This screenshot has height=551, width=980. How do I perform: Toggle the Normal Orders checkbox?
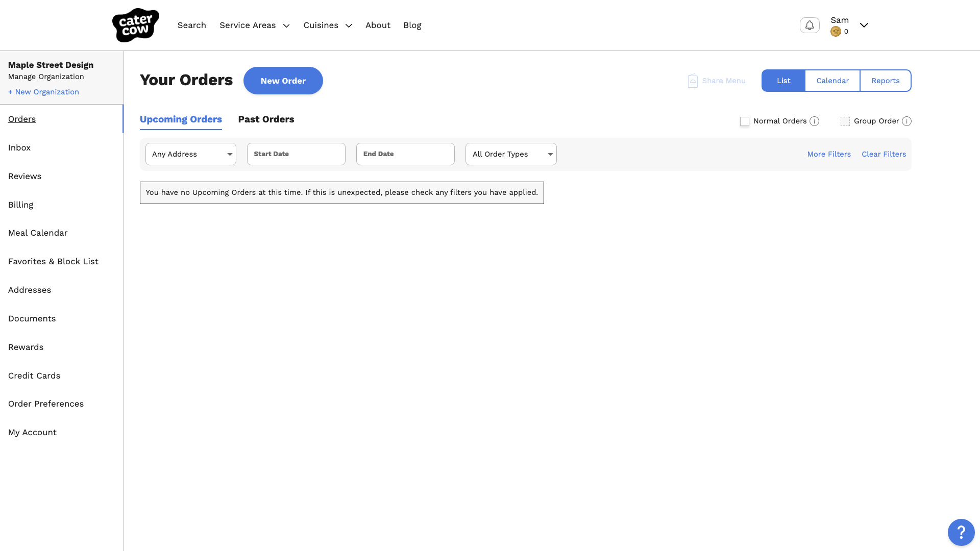pyautogui.click(x=745, y=121)
